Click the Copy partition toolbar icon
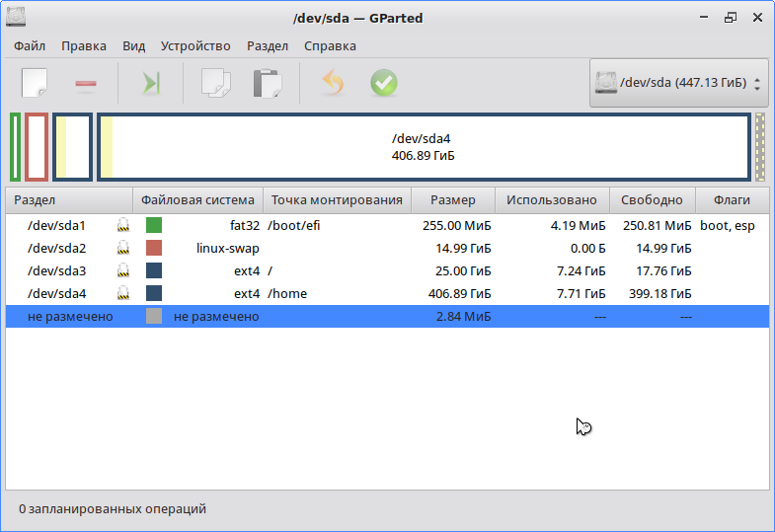775x532 pixels. click(x=216, y=83)
